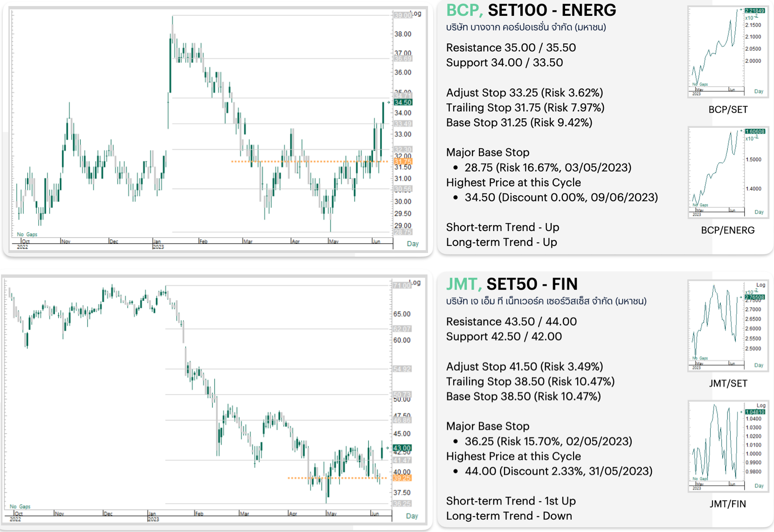Select Adjust Stop 33.25 (Risk 3.62%)
The height and width of the screenshot is (532, 774).
pos(525,93)
